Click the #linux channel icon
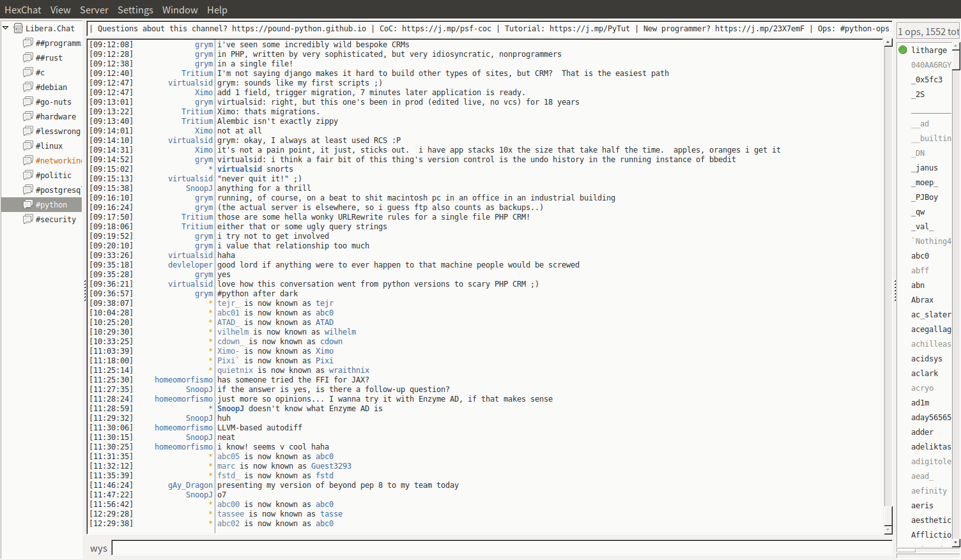This screenshot has height=560, width=961. tap(28, 146)
